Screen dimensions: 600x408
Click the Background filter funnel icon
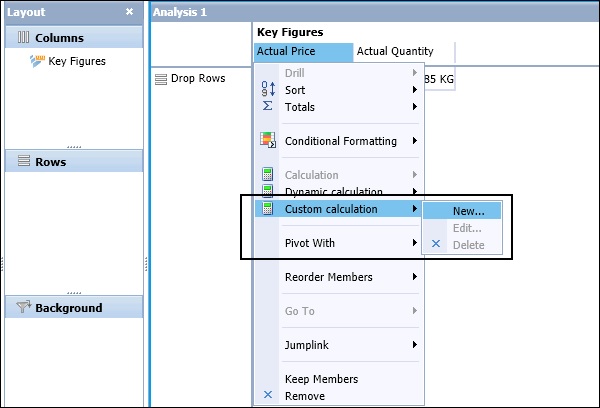tap(24, 308)
